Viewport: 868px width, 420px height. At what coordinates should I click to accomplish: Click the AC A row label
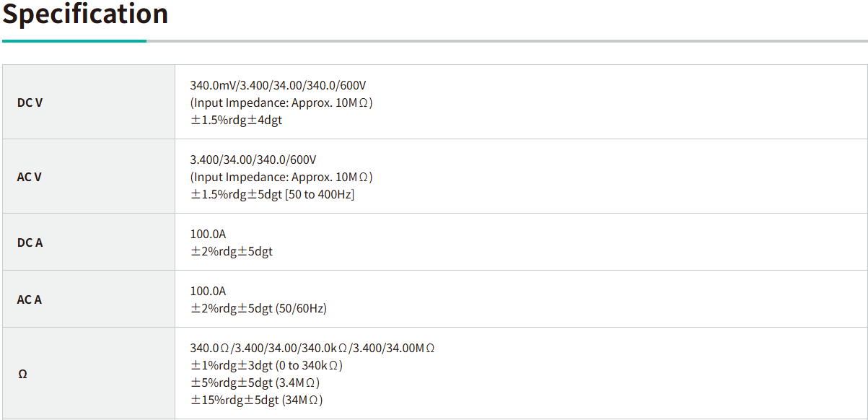pyautogui.click(x=29, y=299)
